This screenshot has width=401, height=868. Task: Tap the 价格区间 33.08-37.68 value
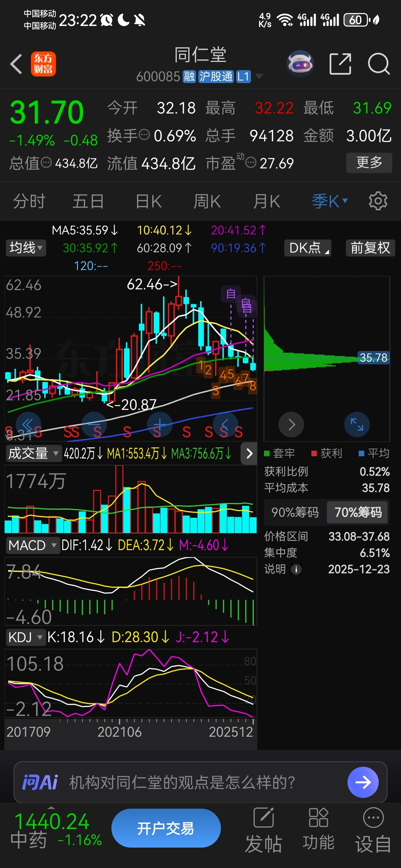pos(359,536)
